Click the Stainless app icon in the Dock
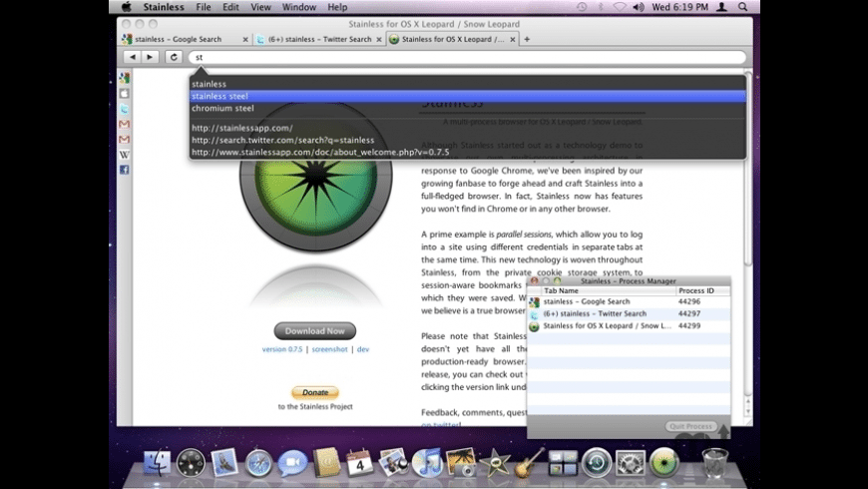The image size is (868, 489). 664,462
